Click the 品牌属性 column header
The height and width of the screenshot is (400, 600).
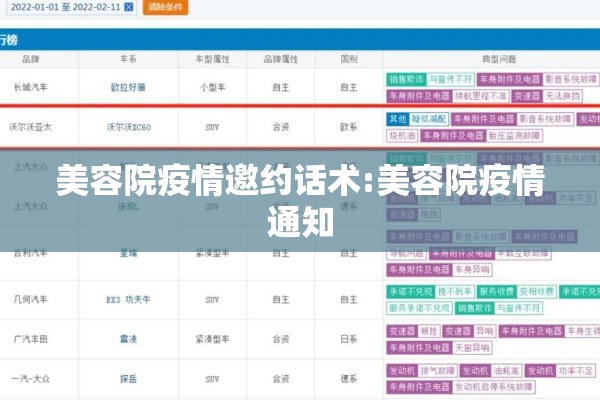[281, 59]
